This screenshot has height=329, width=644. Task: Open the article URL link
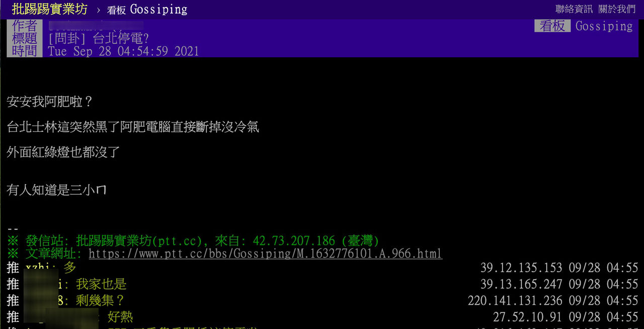click(x=265, y=254)
